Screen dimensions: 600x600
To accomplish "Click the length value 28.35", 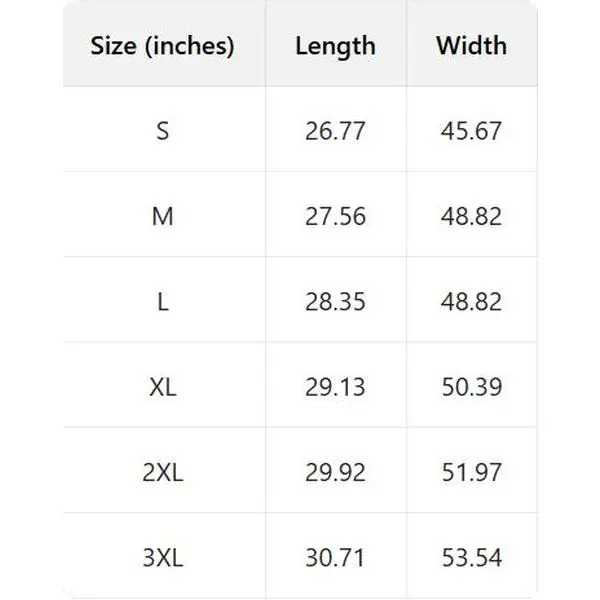I will pos(335,301).
